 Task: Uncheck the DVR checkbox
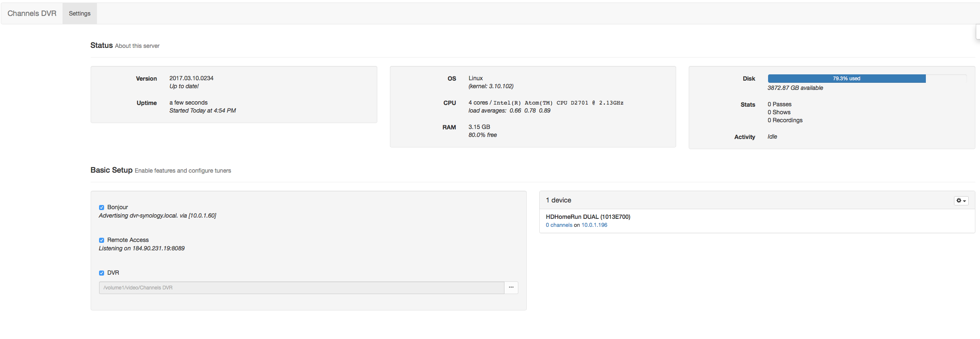(x=102, y=273)
